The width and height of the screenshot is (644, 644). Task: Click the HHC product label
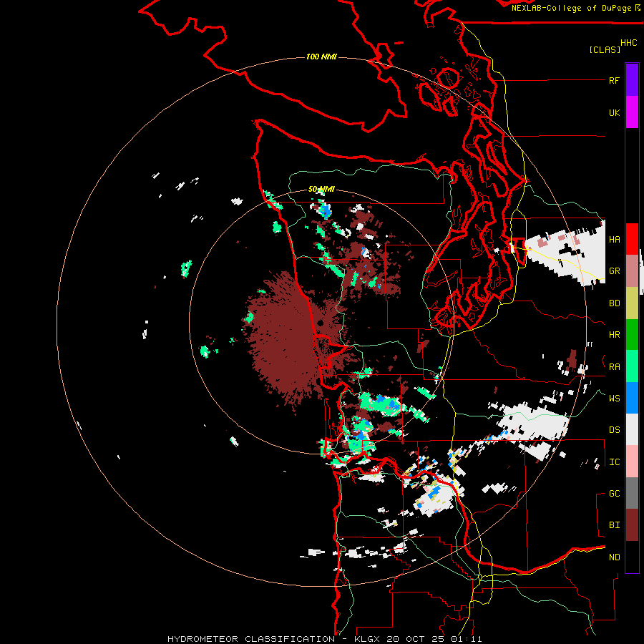tap(629, 42)
